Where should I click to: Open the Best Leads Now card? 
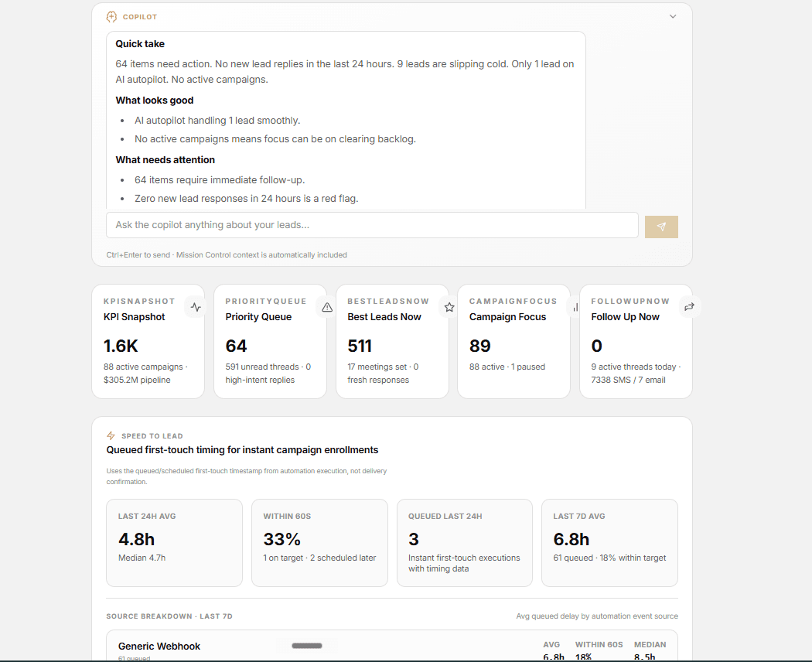393,341
